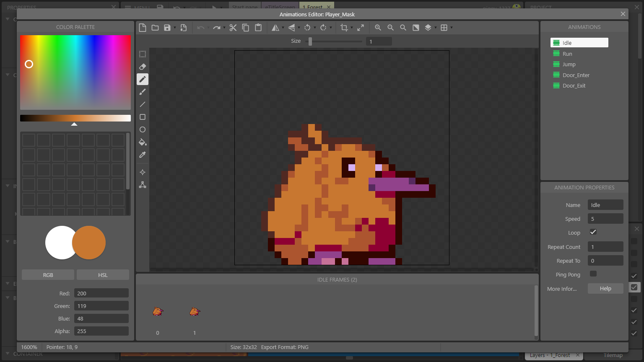Select the Eraser tool
Viewport: 644px width, 362px height.
tap(143, 67)
